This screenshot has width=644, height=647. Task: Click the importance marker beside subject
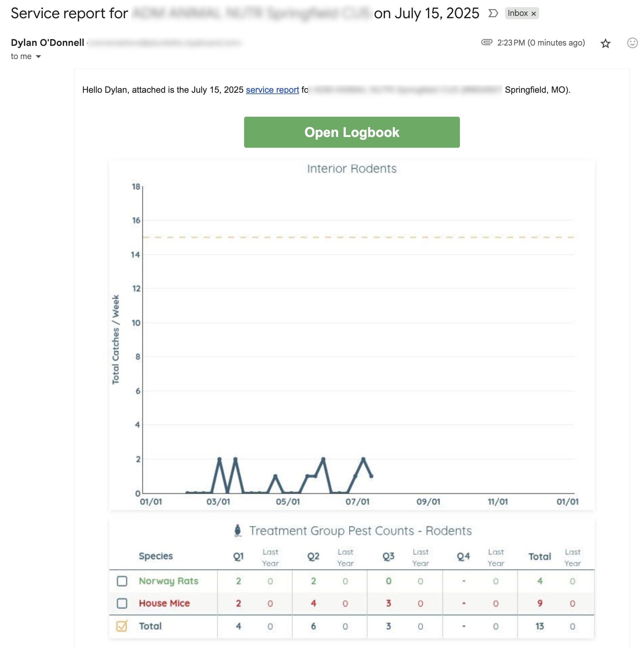tap(493, 13)
